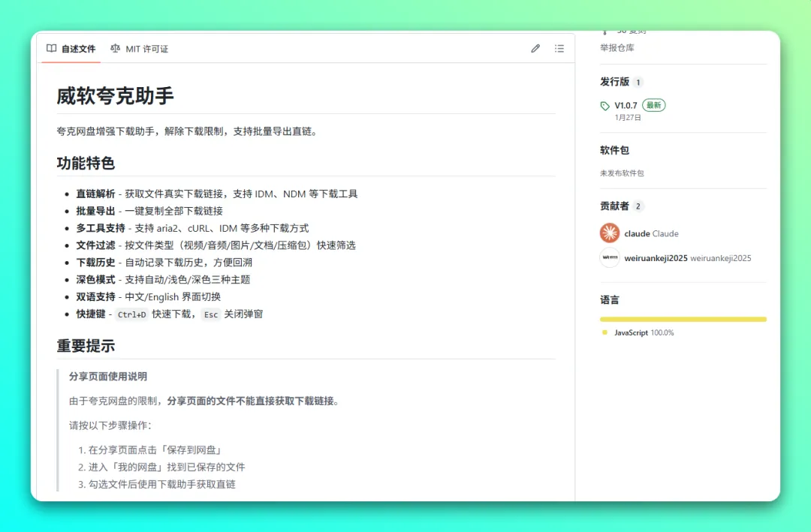Open the 发行版 section heading
The height and width of the screenshot is (532, 811).
click(x=614, y=82)
